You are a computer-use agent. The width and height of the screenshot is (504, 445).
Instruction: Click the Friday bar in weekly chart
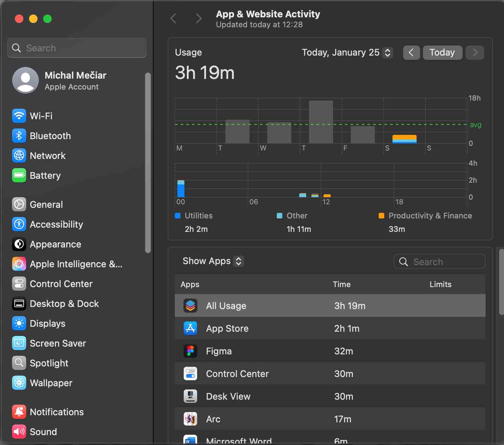(x=363, y=135)
